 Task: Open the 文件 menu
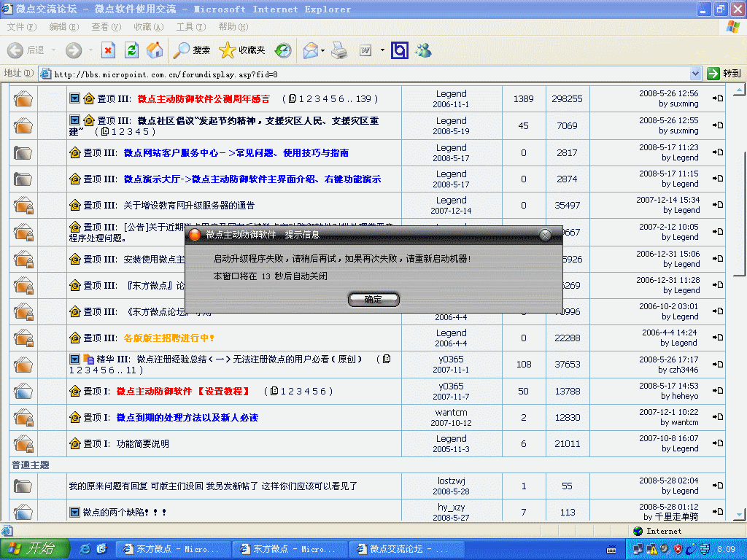[21, 27]
